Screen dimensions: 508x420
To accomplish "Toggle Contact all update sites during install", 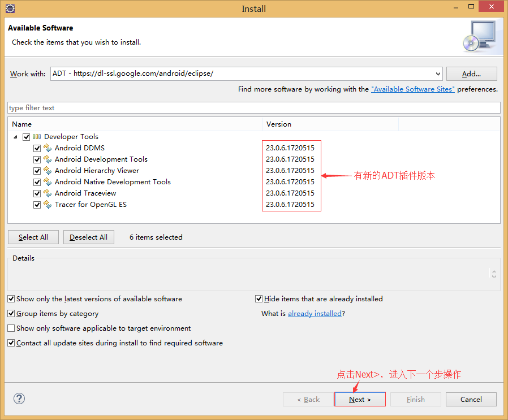I will click(x=11, y=343).
